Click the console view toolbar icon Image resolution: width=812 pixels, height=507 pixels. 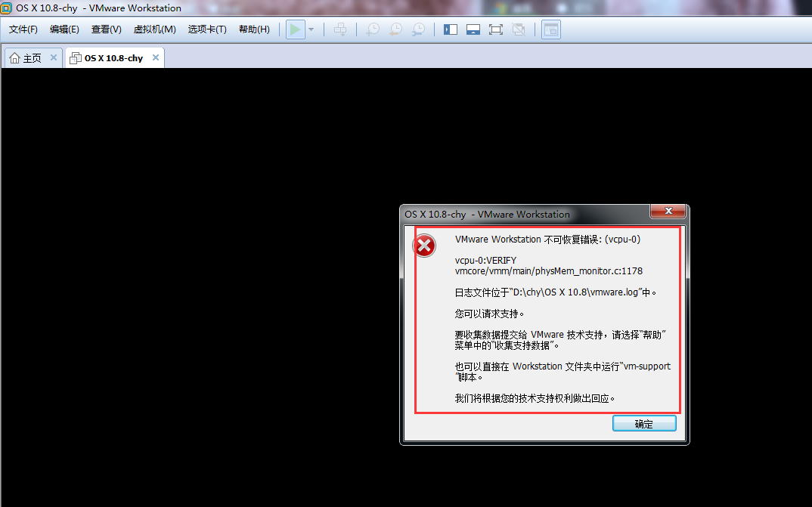(x=551, y=29)
